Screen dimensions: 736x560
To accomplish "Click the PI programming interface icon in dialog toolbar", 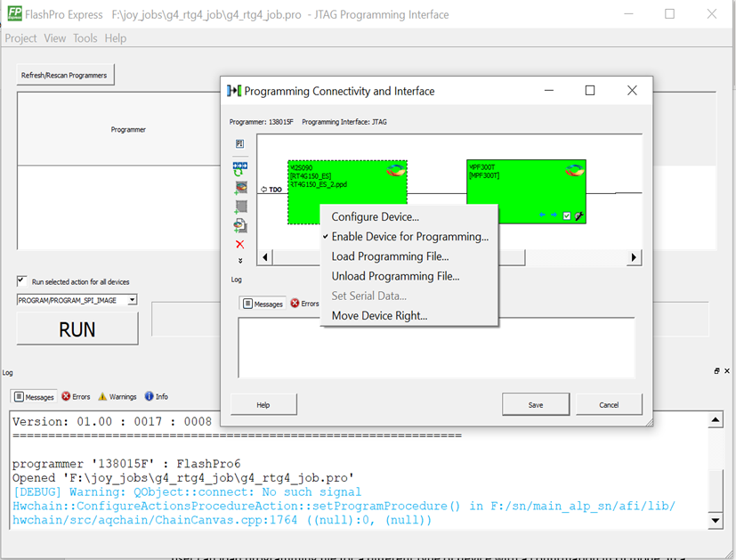I will click(x=240, y=143).
